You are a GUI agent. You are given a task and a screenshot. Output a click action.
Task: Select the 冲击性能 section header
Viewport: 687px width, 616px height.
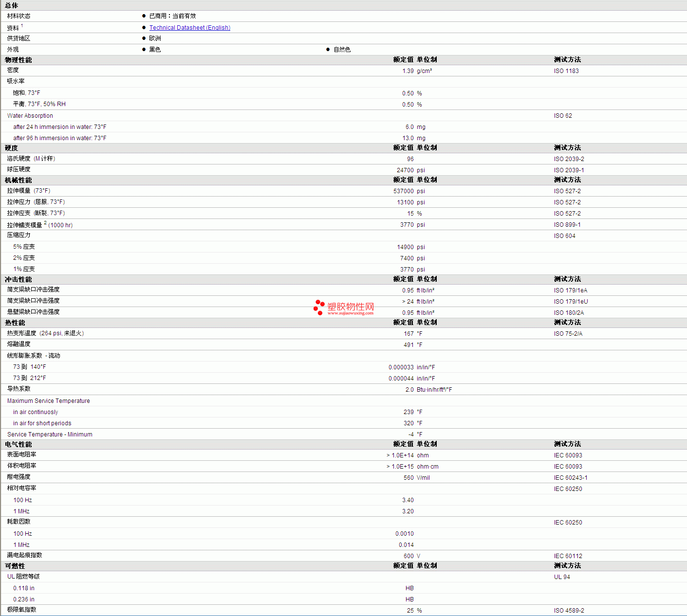pos(19,279)
